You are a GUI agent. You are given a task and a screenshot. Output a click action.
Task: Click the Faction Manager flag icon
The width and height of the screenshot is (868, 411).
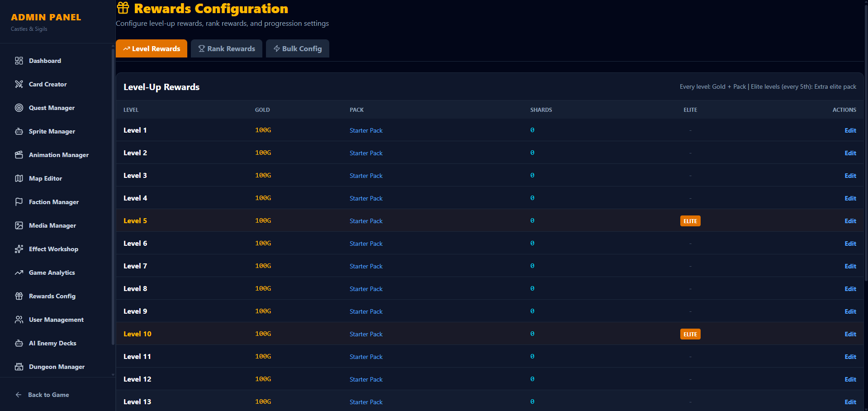19,202
